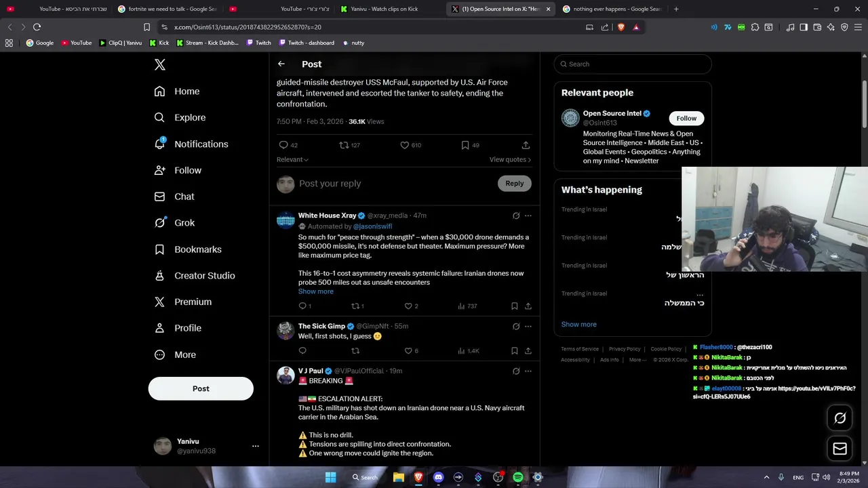Open views analytics on White House Xray reply
868x488 pixels.
[467, 306]
